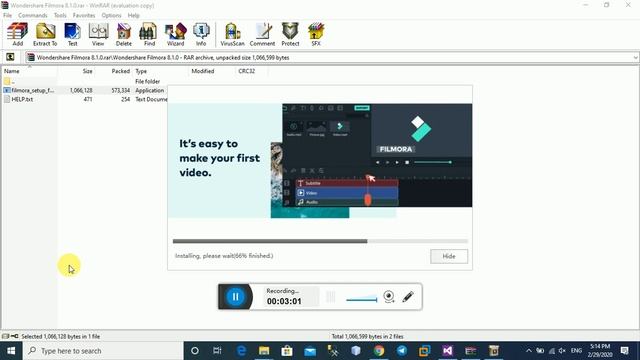Select the HELP.txt file

coord(18,99)
